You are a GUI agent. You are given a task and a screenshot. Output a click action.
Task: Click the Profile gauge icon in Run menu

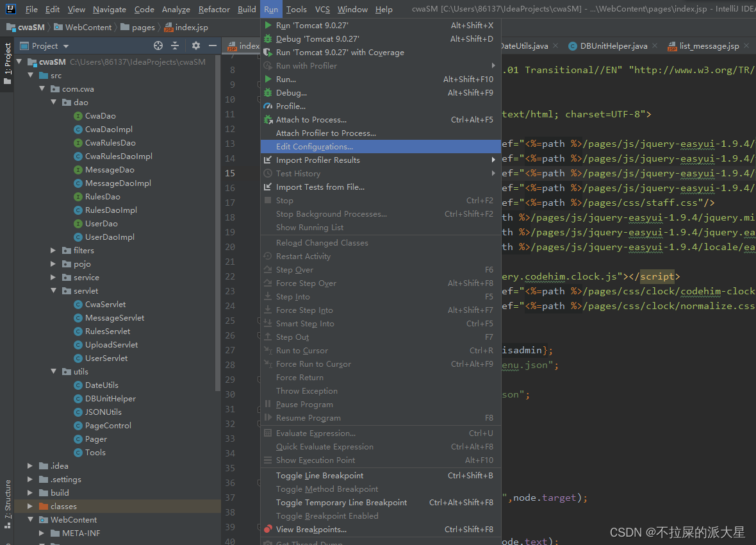coord(268,106)
